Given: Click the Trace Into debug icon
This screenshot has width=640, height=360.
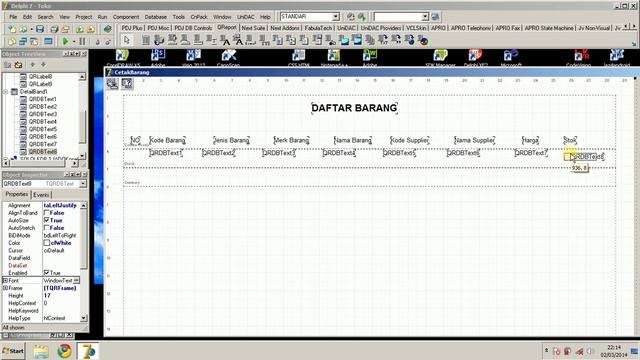Looking at the screenshot, I should (x=97, y=41).
